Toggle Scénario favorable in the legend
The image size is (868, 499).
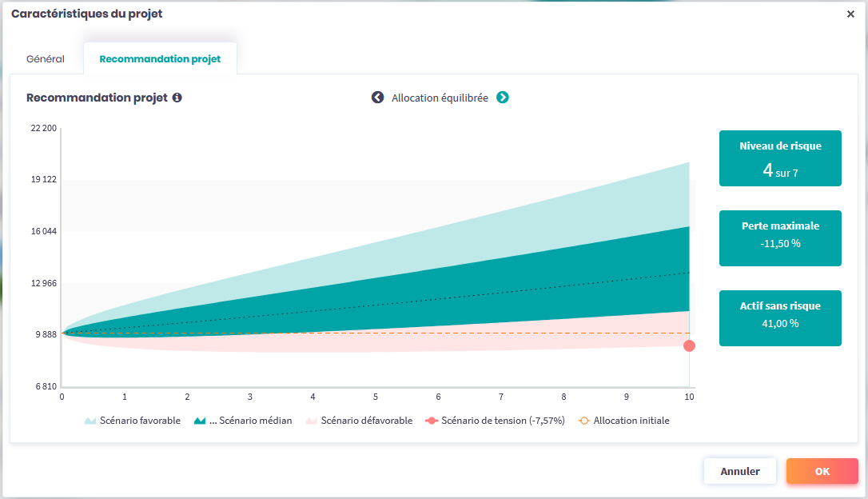coord(133,421)
